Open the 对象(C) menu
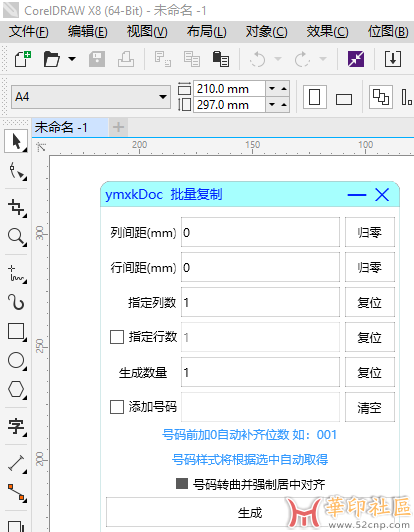This screenshot has width=414, height=532. [x=266, y=32]
